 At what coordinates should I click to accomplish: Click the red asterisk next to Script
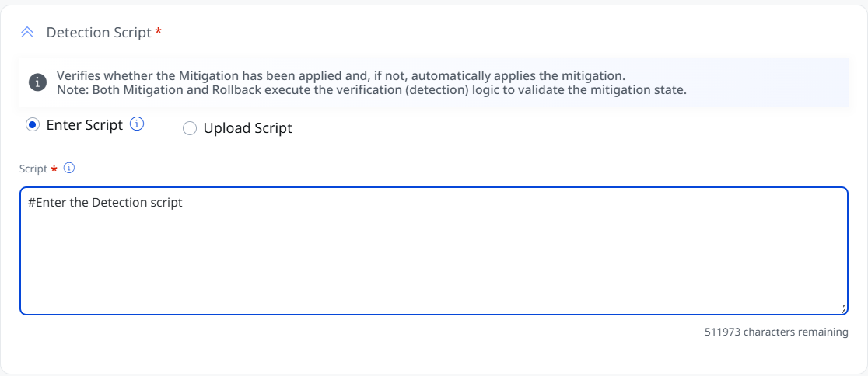coord(54,169)
